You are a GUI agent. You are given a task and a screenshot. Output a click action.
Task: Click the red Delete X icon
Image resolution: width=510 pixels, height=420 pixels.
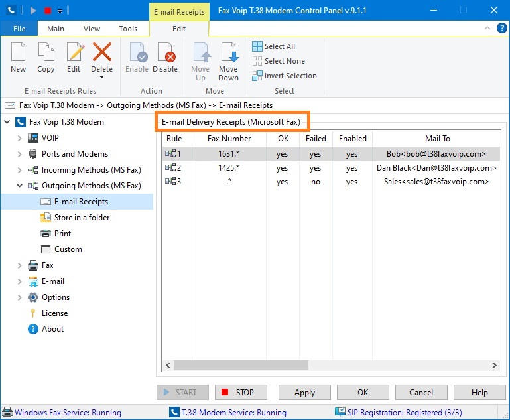[x=102, y=52]
